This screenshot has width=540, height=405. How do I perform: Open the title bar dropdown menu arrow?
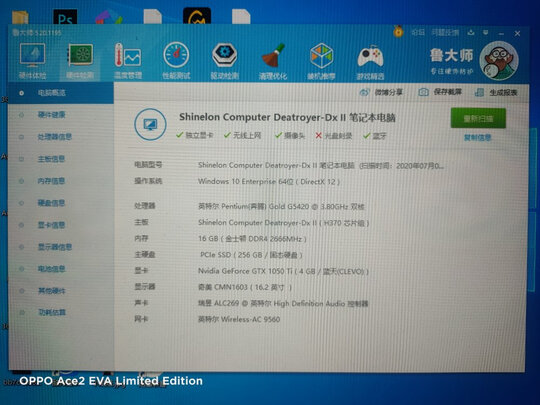point(486,33)
